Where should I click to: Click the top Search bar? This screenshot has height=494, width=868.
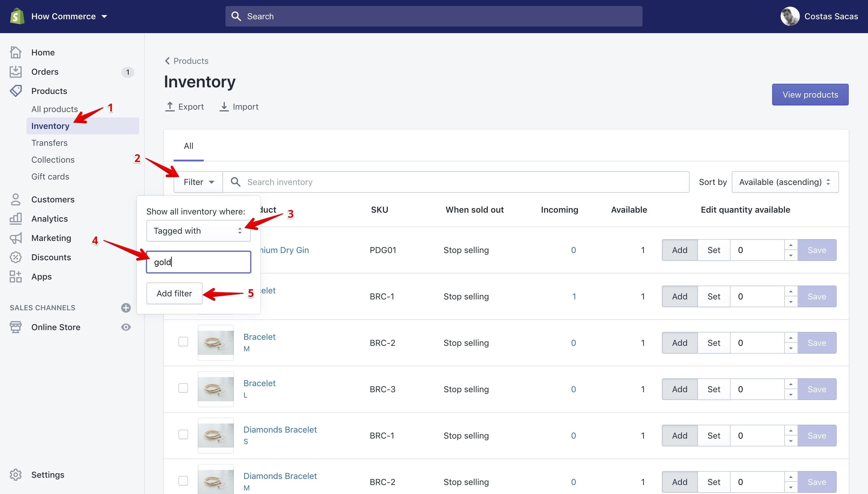[x=433, y=16]
